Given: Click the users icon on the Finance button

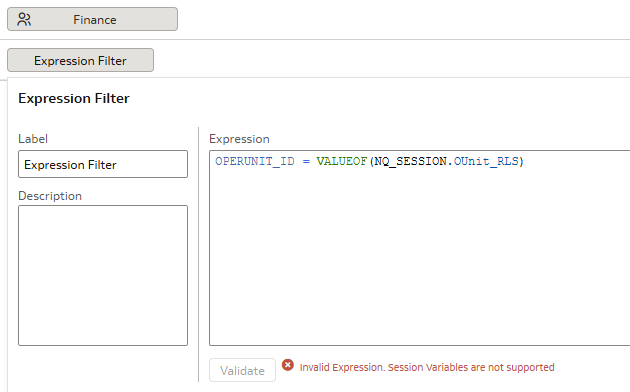Looking at the screenshot, I should (24, 19).
